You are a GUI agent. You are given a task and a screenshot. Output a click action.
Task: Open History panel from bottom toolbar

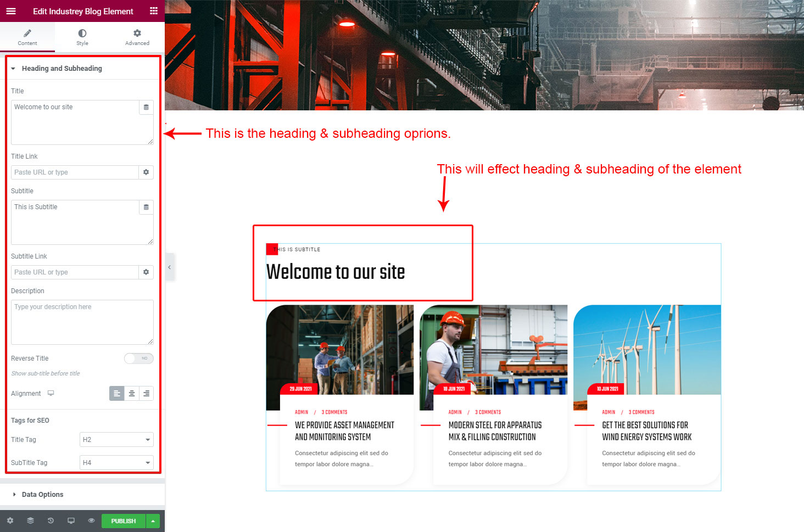(51, 520)
